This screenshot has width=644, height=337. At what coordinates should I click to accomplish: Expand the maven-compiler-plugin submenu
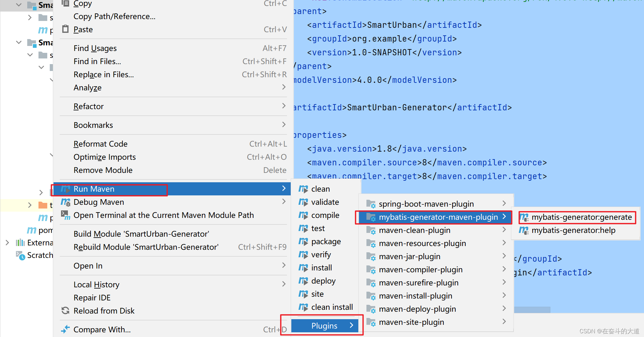click(x=504, y=269)
